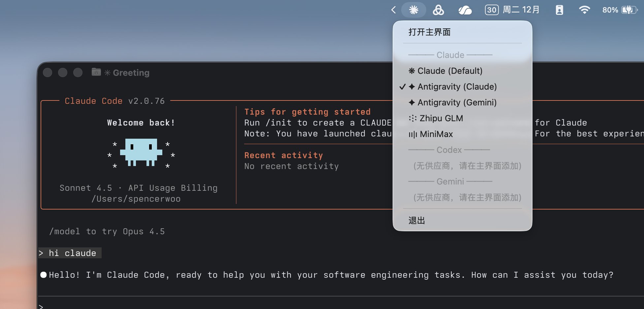Click the empty terminal prompt input line
Screen dimensions: 644x309
198,306
